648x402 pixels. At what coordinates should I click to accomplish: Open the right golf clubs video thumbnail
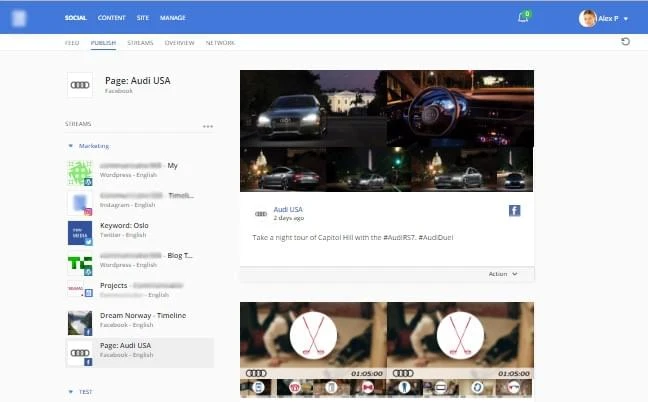460,340
